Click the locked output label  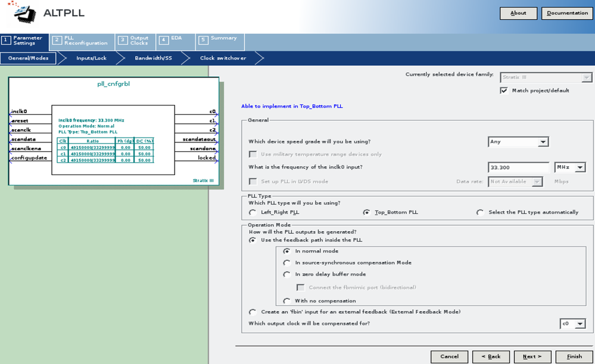(x=207, y=157)
